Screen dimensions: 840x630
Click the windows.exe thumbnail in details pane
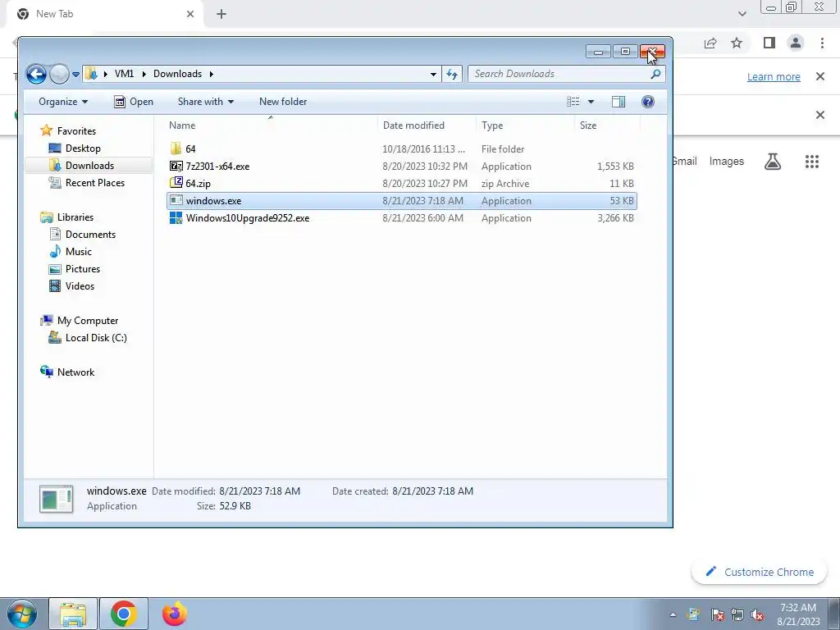[57, 499]
